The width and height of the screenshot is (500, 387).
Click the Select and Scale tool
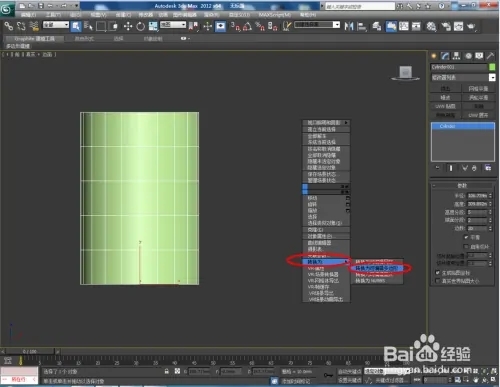pyautogui.click(x=153, y=26)
